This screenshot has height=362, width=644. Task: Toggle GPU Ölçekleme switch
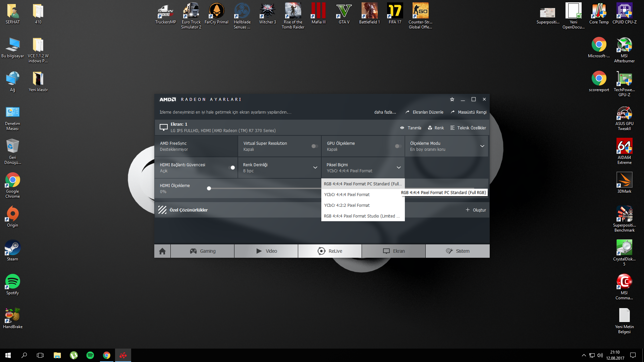(x=398, y=146)
